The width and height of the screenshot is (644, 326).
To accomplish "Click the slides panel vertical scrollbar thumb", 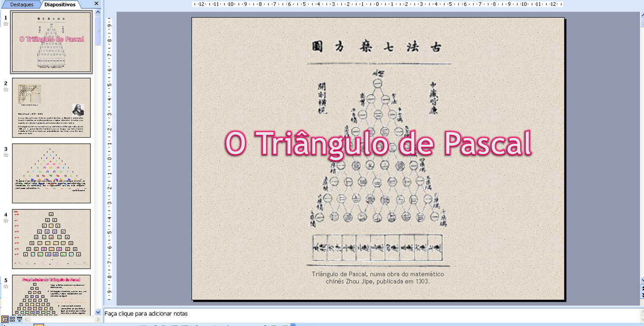I will [x=98, y=30].
